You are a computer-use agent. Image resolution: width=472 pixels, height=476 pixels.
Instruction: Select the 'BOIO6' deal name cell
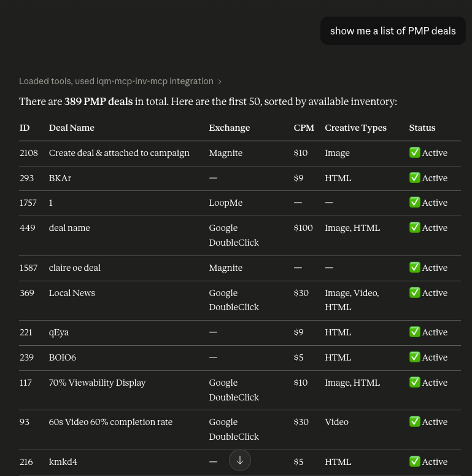(62, 357)
